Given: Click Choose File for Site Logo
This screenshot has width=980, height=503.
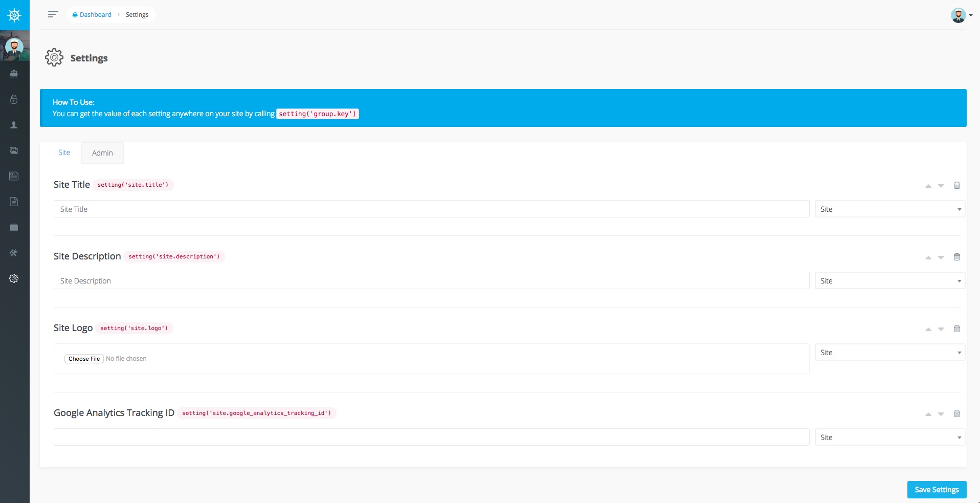Looking at the screenshot, I should click(x=84, y=359).
